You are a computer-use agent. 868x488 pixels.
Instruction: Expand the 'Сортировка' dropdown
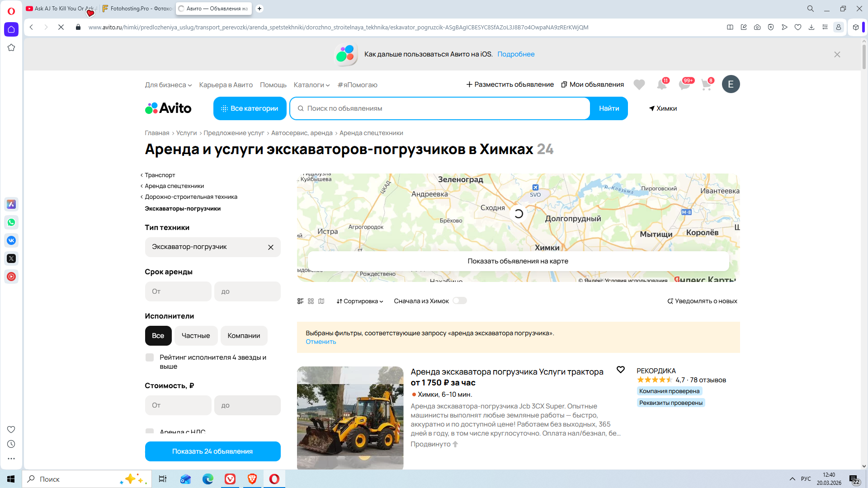(360, 301)
